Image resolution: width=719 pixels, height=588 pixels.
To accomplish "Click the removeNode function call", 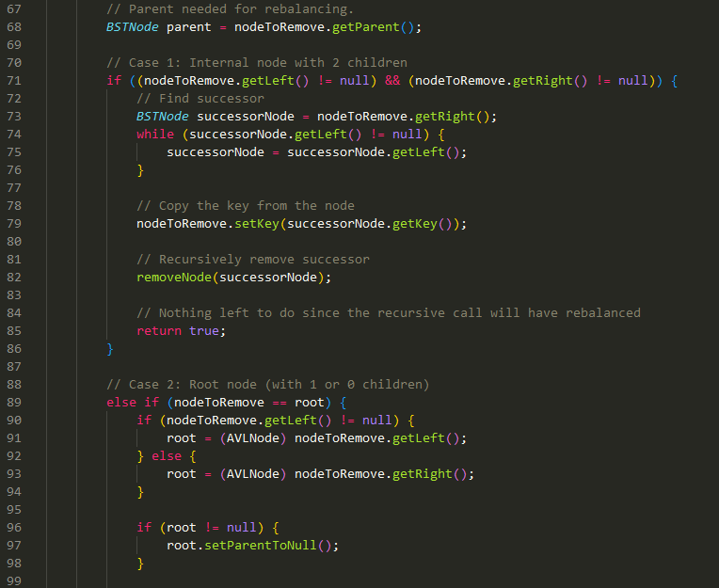I will [x=174, y=278].
